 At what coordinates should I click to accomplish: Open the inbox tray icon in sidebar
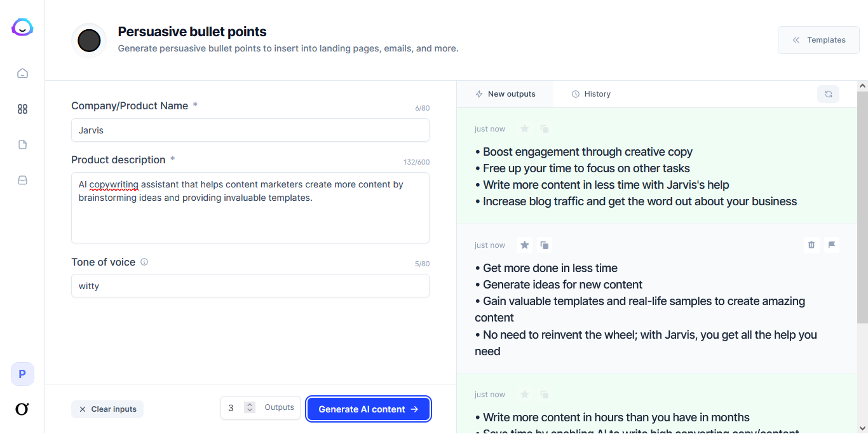pos(22,180)
